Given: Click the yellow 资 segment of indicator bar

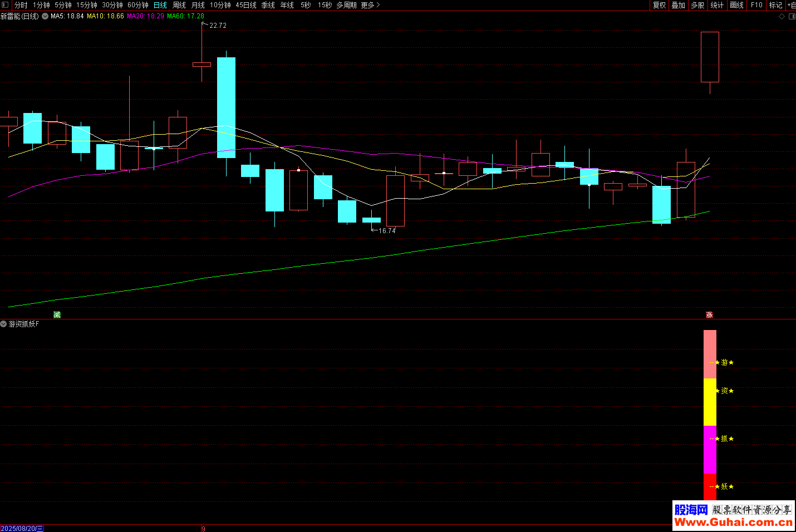Looking at the screenshot, I should pos(710,402).
